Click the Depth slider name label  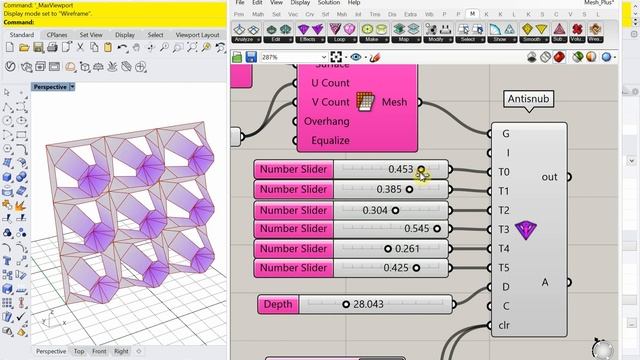(278, 304)
